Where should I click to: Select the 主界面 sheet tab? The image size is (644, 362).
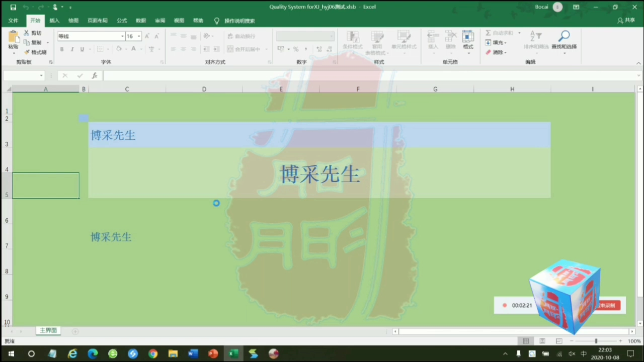(x=48, y=330)
